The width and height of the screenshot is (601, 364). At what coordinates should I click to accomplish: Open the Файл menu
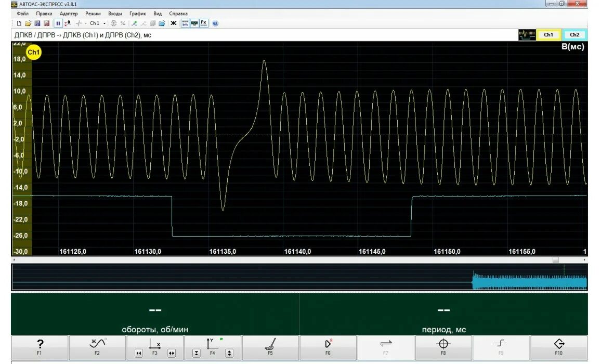click(22, 14)
